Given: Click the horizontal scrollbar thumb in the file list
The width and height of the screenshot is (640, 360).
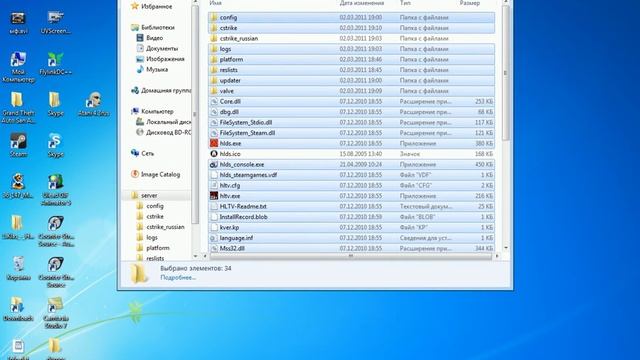Looking at the screenshot, I should [351, 256].
